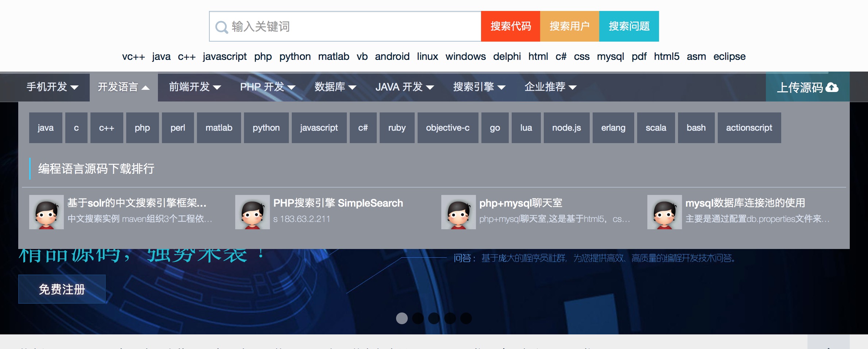The width and height of the screenshot is (868, 349).
Task: Select the matlab language tag button
Action: click(219, 128)
